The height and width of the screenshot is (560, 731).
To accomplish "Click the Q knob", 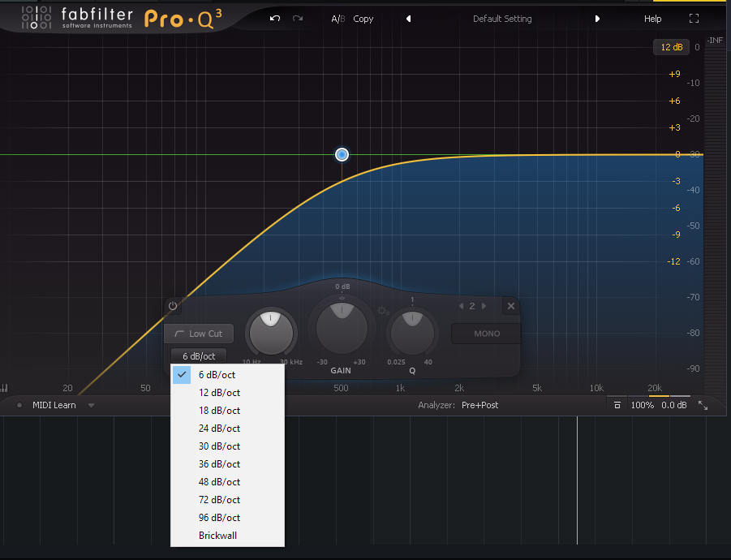I will 412,332.
